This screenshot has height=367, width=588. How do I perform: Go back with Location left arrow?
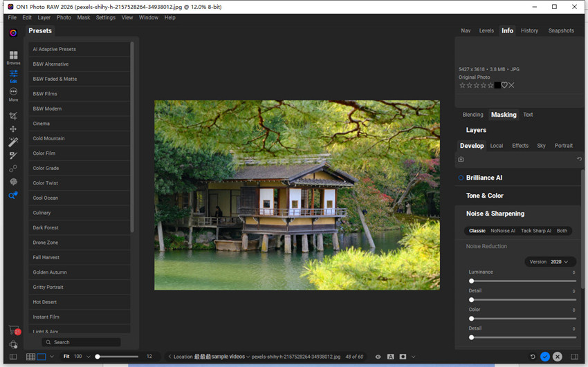coord(169,357)
